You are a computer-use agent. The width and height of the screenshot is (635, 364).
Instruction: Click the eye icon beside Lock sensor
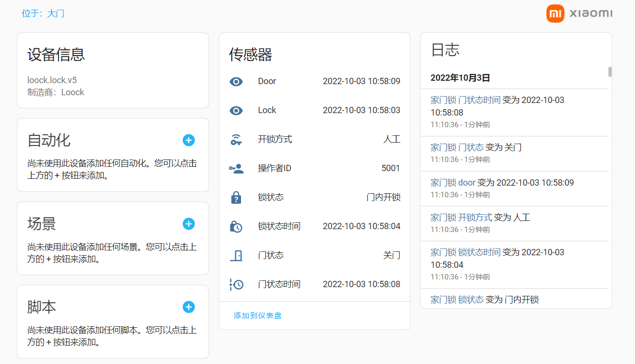[x=236, y=111]
